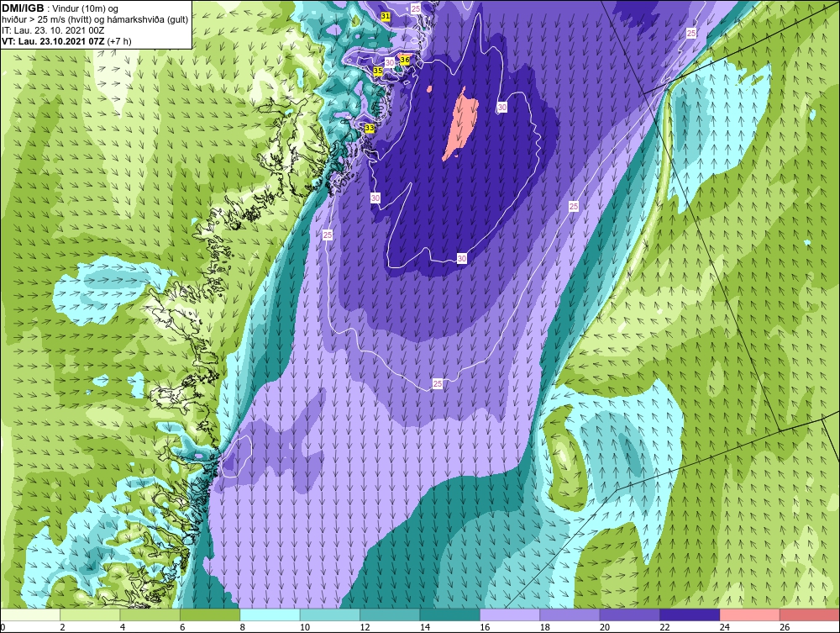Image resolution: width=840 pixels, height=633 pixels.
Task: Click the legend scale number 26
Action: tap(785, 627)
